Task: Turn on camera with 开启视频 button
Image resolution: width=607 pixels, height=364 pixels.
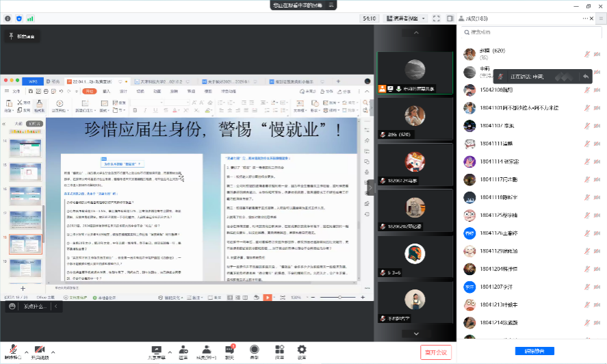Action: tap(40, 350)
